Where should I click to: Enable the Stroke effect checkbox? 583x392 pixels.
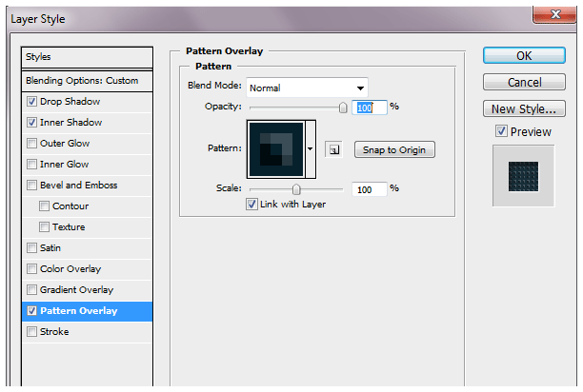click(33, 332)
